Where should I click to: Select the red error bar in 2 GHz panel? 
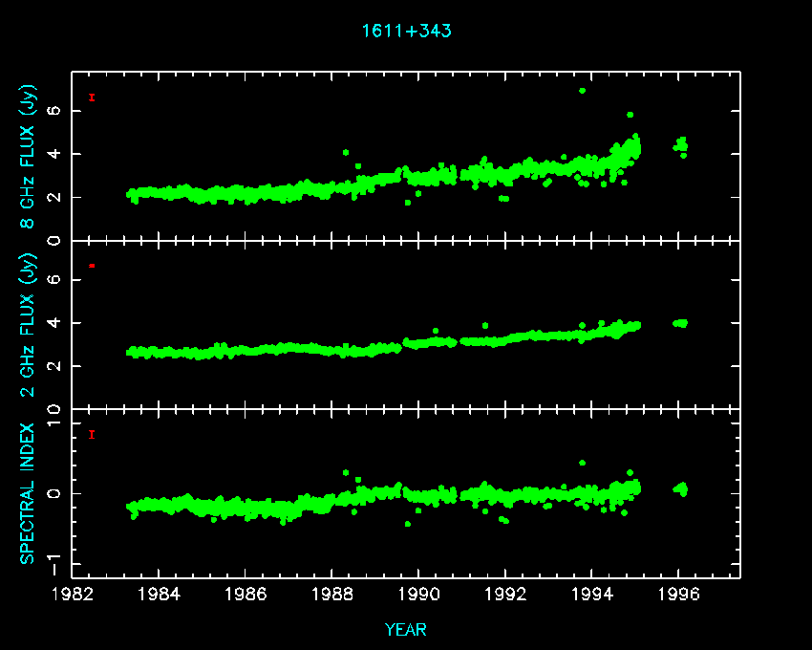tap(92, 265)
